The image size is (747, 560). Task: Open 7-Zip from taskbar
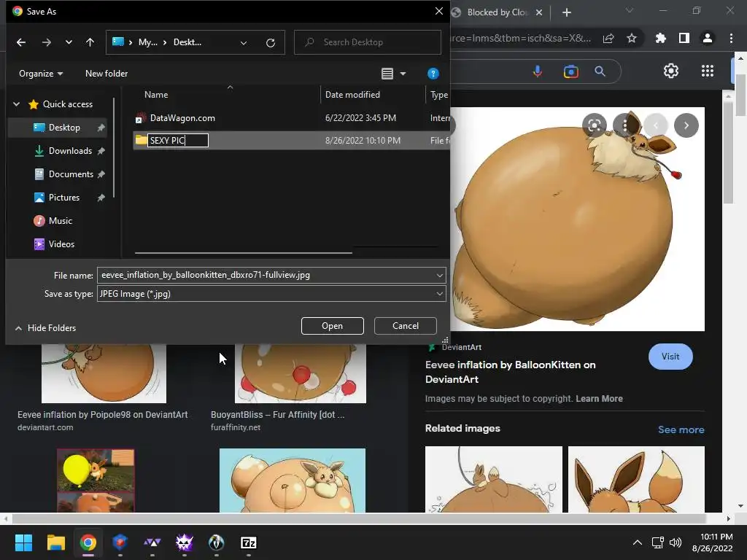[249, 542]
